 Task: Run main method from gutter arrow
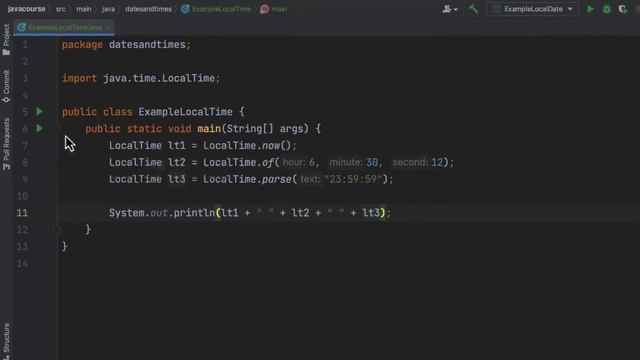39,129
